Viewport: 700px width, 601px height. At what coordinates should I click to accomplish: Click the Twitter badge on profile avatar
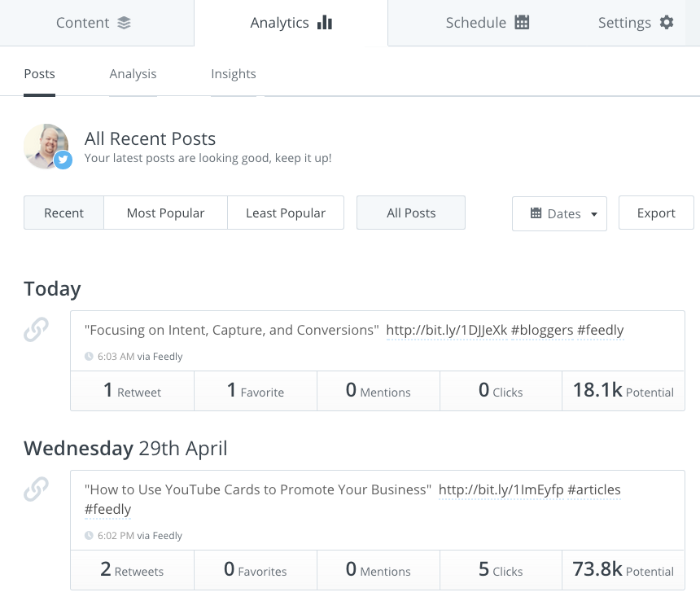pyautogui.click(x=63, y=160)
